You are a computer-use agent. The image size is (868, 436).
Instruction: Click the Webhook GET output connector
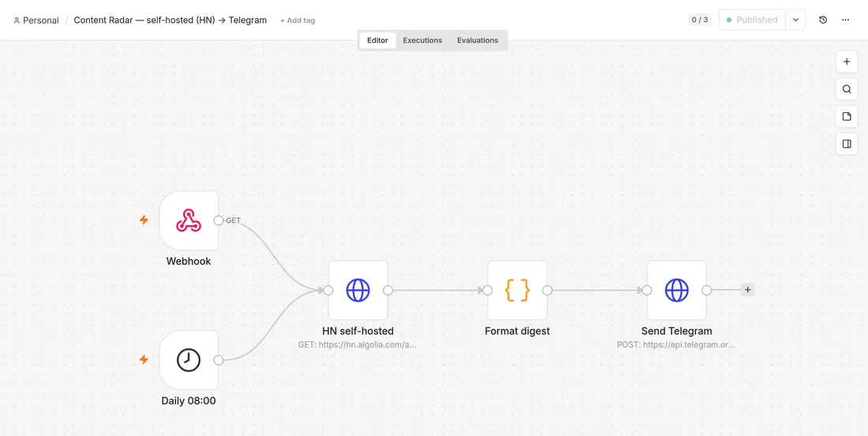click(x=218, y=220)
